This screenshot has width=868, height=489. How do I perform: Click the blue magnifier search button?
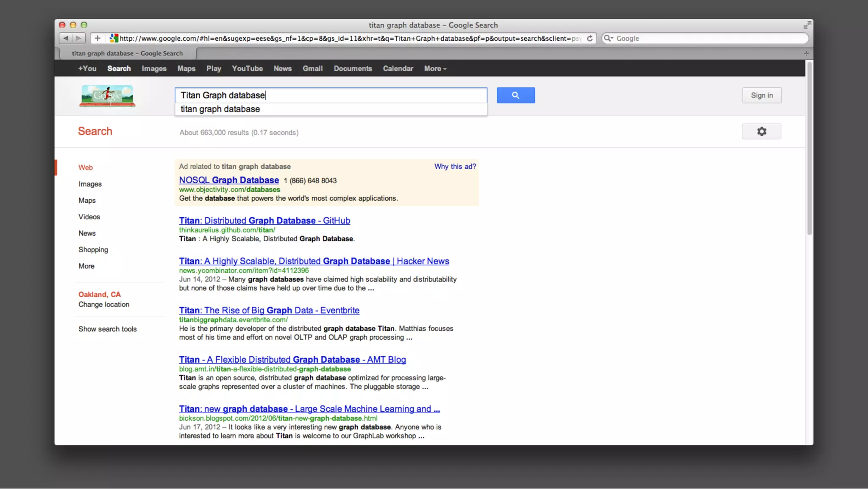515,95
